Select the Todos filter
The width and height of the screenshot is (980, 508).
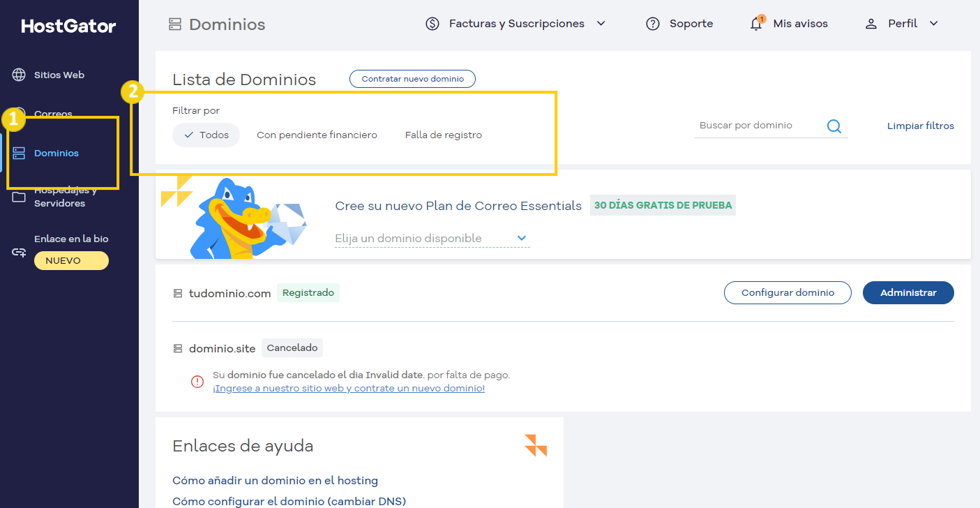tap(206, 135)
